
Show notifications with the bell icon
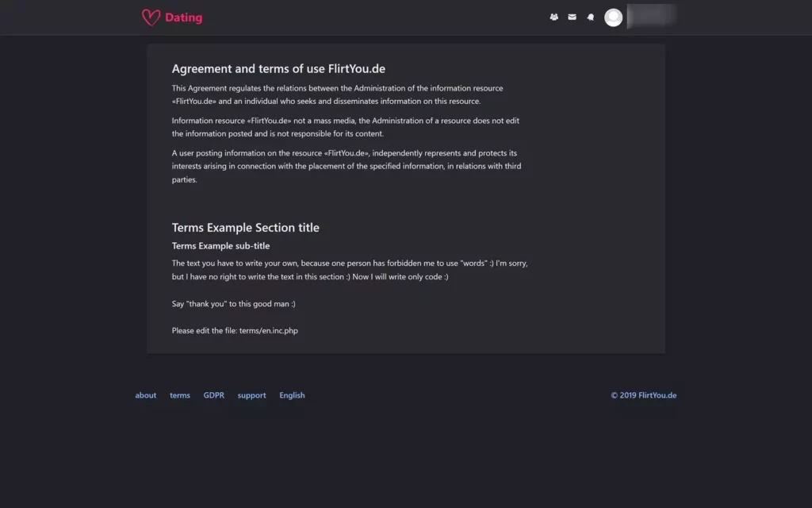[x=590, y=17]
